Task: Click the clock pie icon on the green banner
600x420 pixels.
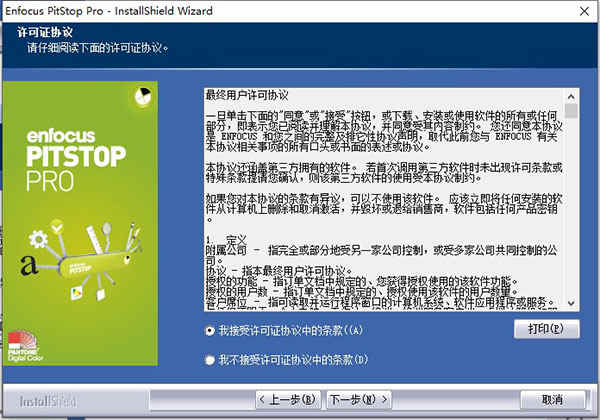Action: pyautogui.click(x=143, y=96)
